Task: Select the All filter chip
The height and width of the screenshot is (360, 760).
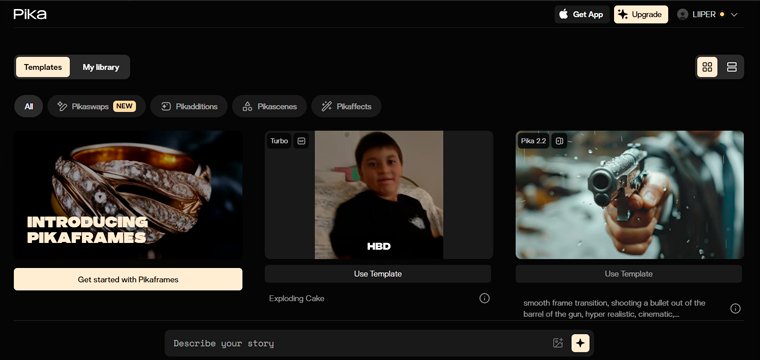Action: (x=29, y=106)
